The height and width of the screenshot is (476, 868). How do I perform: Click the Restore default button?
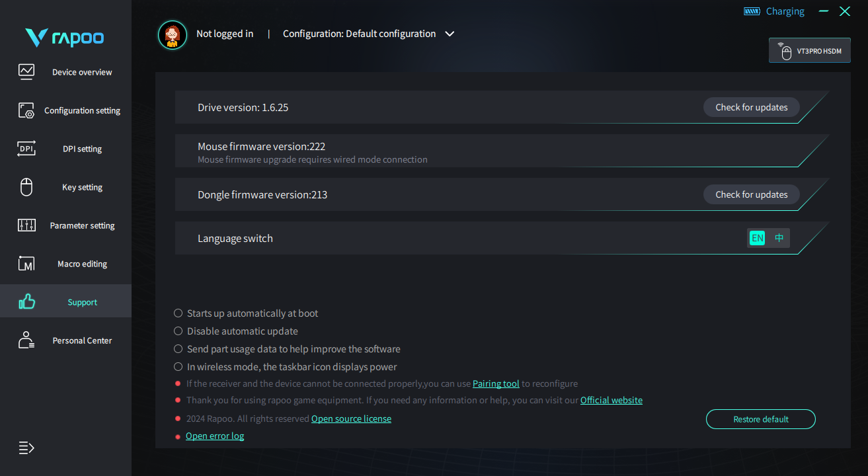coord(760,419)
